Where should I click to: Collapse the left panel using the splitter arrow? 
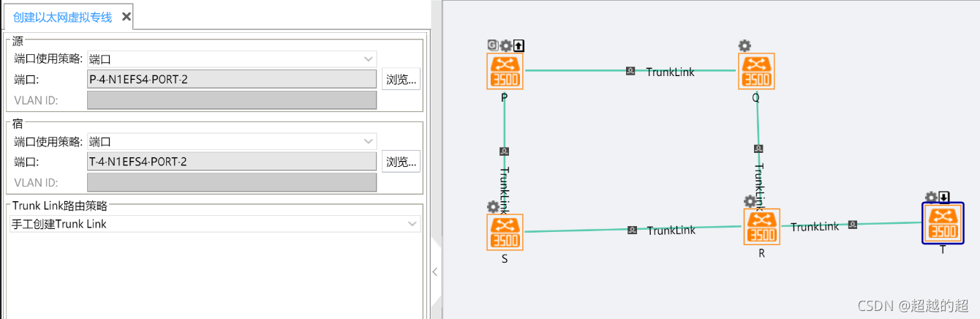pos(435,271)
